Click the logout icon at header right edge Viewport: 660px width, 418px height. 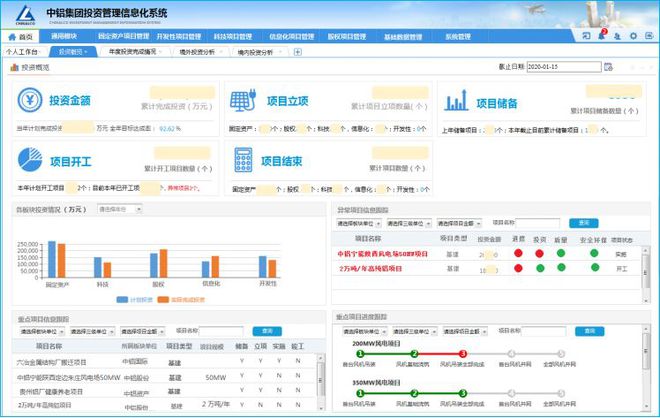click(649, 36)
